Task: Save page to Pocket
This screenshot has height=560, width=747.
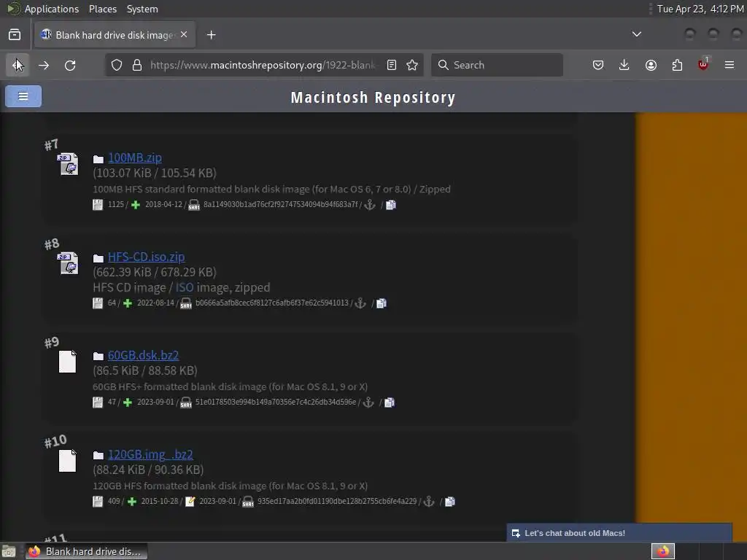Action: coord(598,65)
